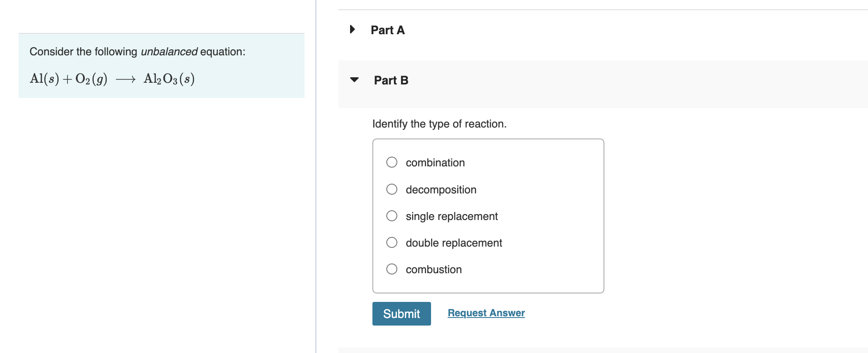Click the Part B heading text
This screenshot has width=868, height=353.
pyautogui.click(x=391, y=80)
